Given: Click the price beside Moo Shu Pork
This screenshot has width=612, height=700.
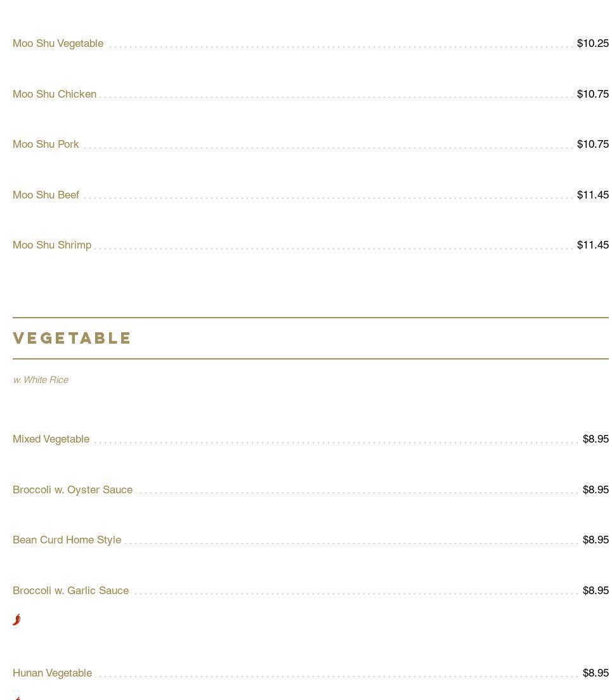Looking at the screenshot, I should pyautogui.click(x=592, y=144).
